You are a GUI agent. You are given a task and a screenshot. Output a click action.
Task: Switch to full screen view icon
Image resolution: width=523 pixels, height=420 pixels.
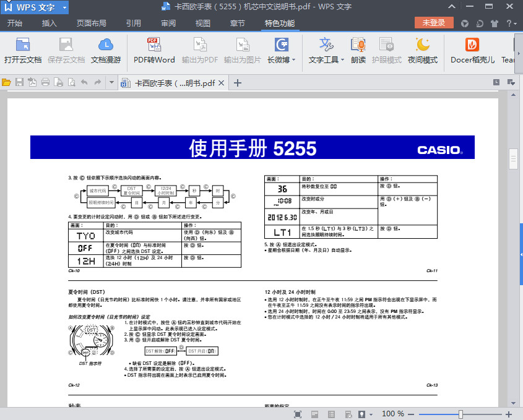click(298, 414)
